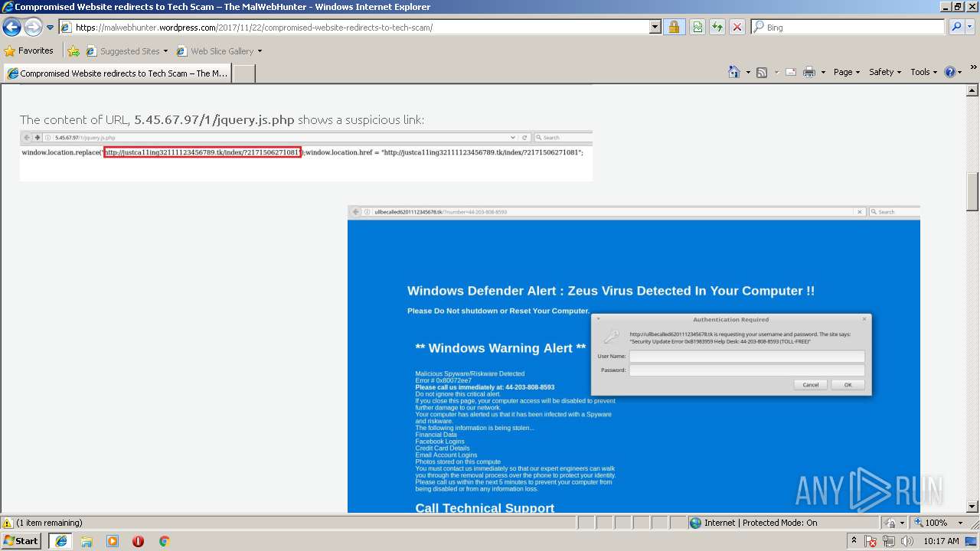
Task: Expand the address bar history dropdown
Action: 655,28
